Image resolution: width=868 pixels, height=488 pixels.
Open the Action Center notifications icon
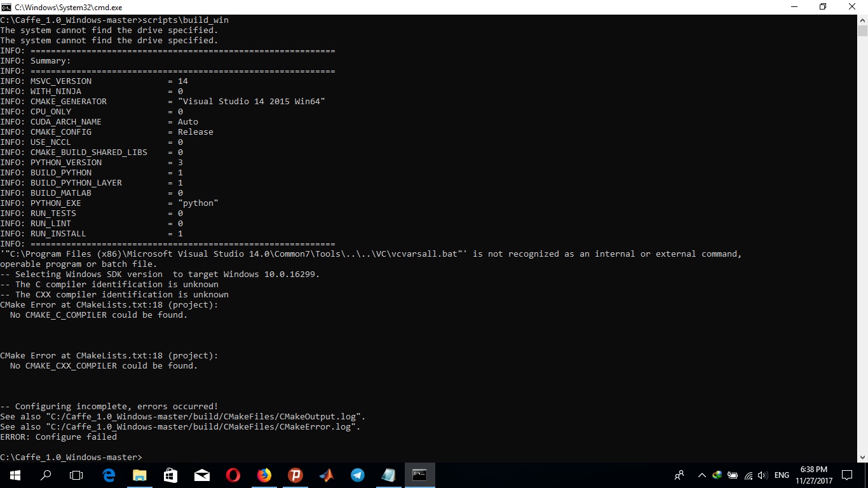(x=847, y=475)
